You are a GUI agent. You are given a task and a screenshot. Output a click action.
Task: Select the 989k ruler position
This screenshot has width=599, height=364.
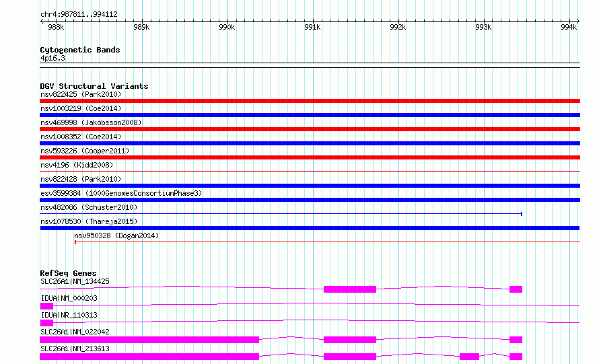click(141, 27)
